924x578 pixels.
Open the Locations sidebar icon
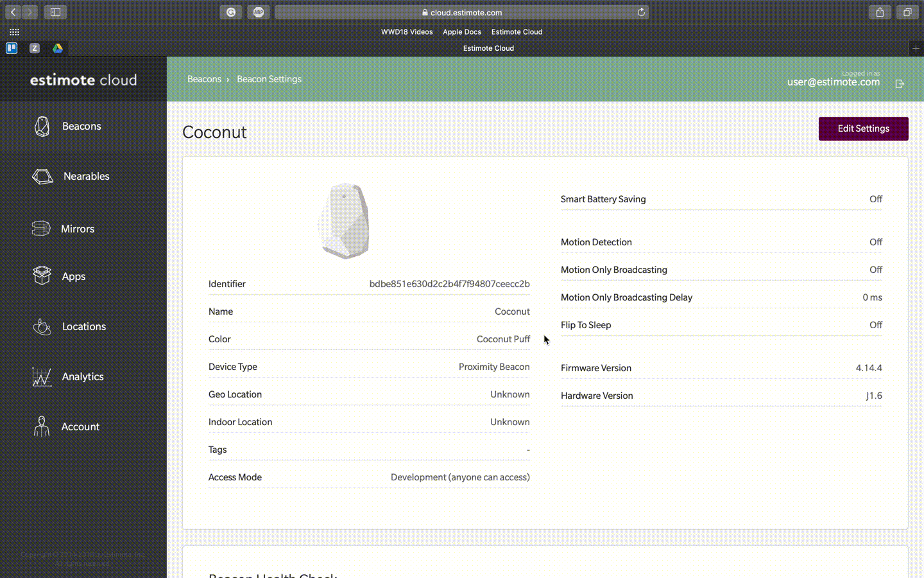click(42, 327)
